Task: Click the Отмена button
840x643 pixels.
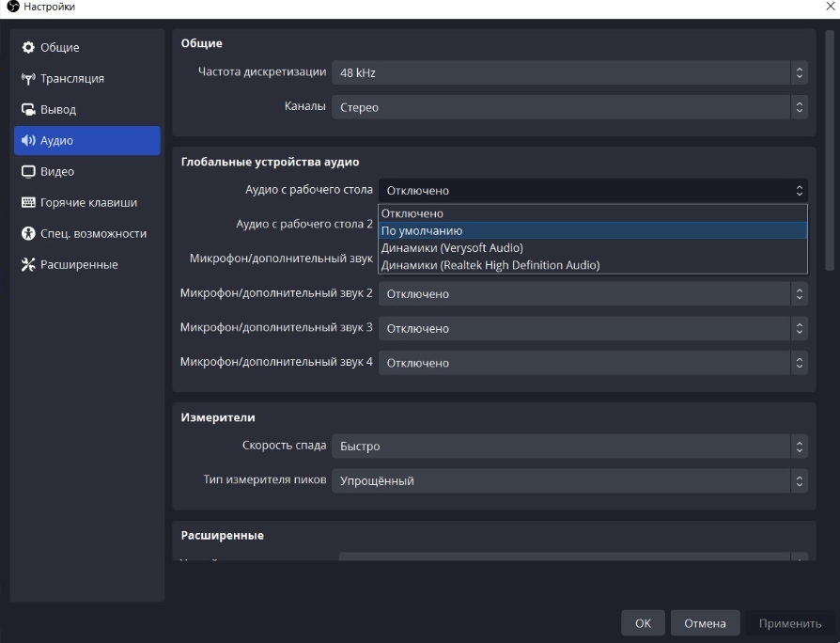Action: [705, 623]
